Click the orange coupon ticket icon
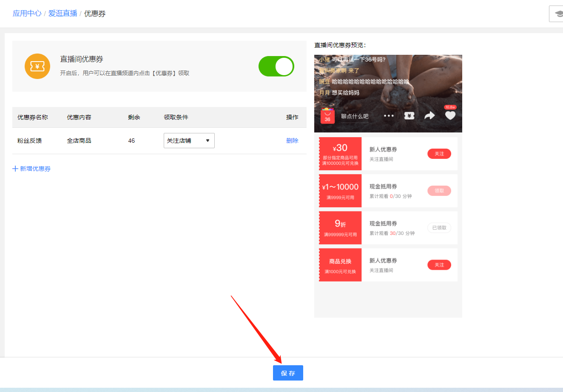This screenshot has width=563, height=392. pos(37,66)
